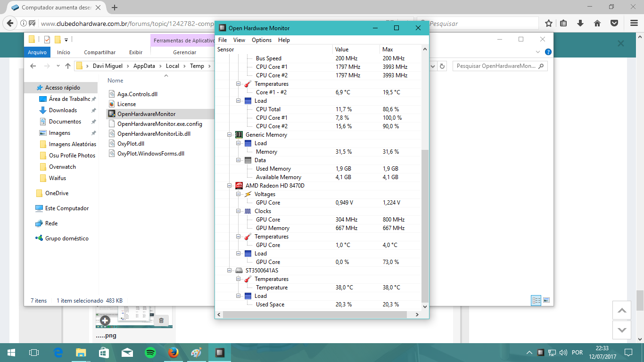The image size is (644, 362).
Task: Click the delete trash icon below the thumbnail
Action: (x=161, y=320)
